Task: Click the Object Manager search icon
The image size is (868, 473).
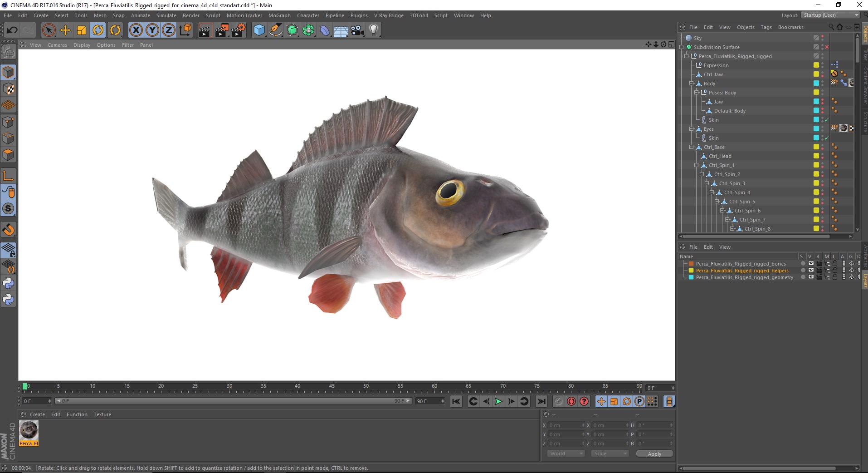Action: [x=831, y=27]
